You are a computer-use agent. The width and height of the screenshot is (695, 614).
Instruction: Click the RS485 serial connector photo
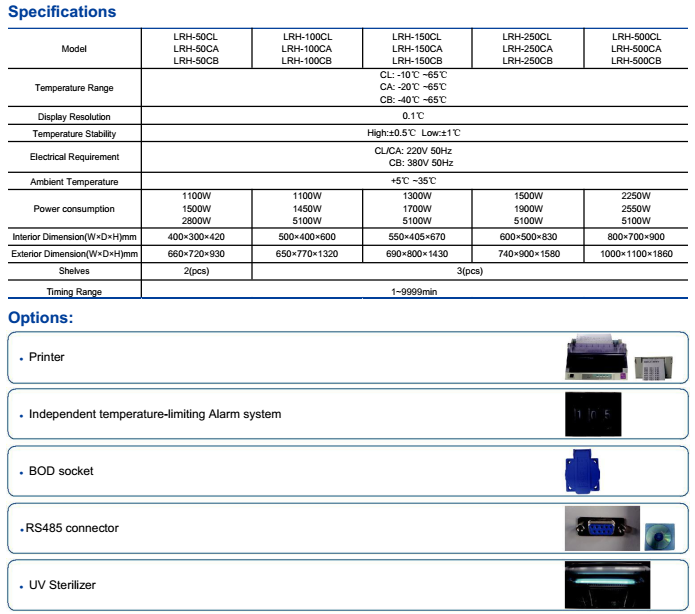(x=602, y=528)
